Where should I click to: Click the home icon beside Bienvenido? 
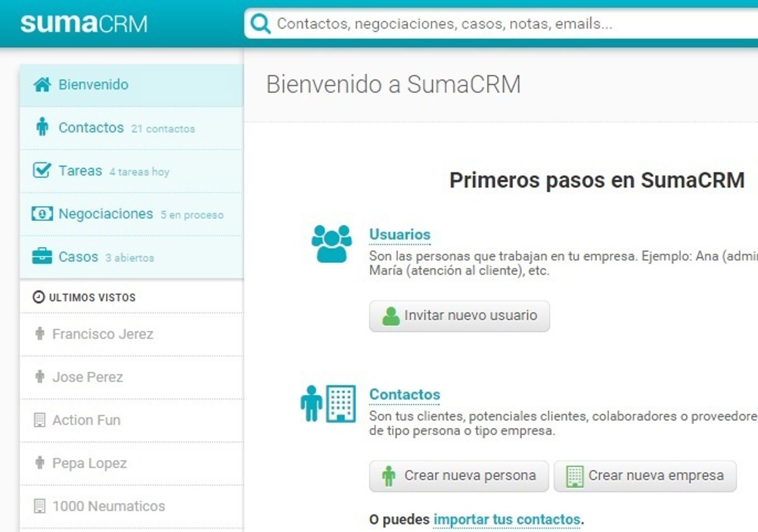pyautogui.click(x=42, y=85)
